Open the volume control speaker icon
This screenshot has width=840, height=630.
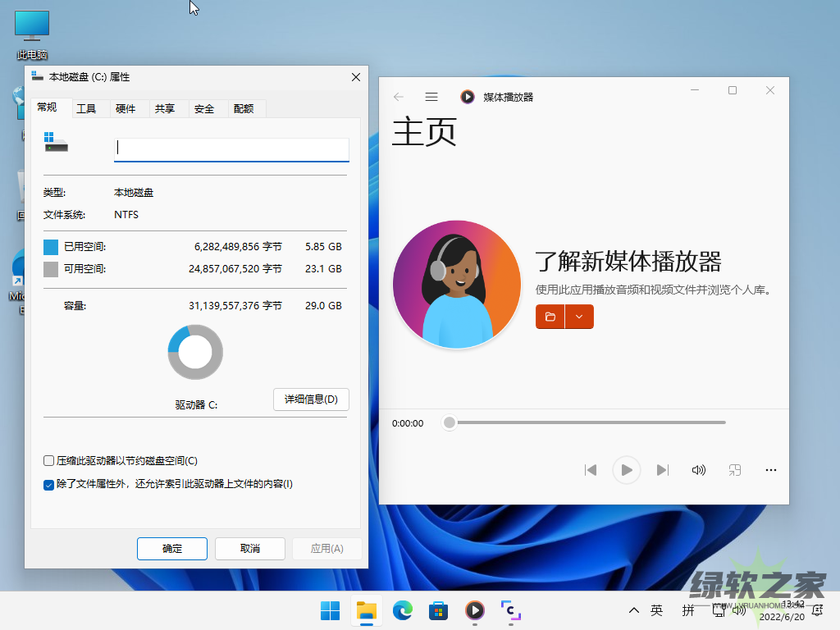[699, 470]
